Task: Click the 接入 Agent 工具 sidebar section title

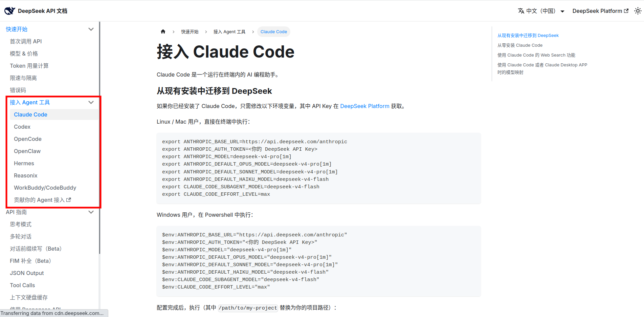Action: [30, 102]
